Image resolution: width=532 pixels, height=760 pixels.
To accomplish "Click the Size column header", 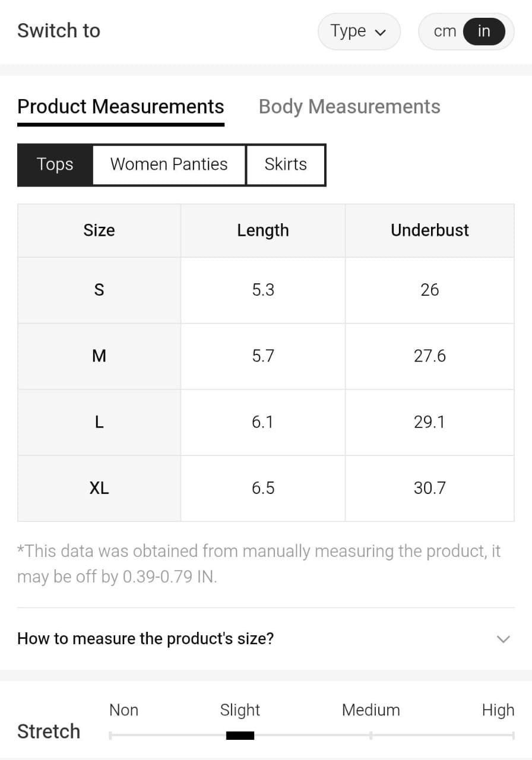I will click(x=99, y=230).
